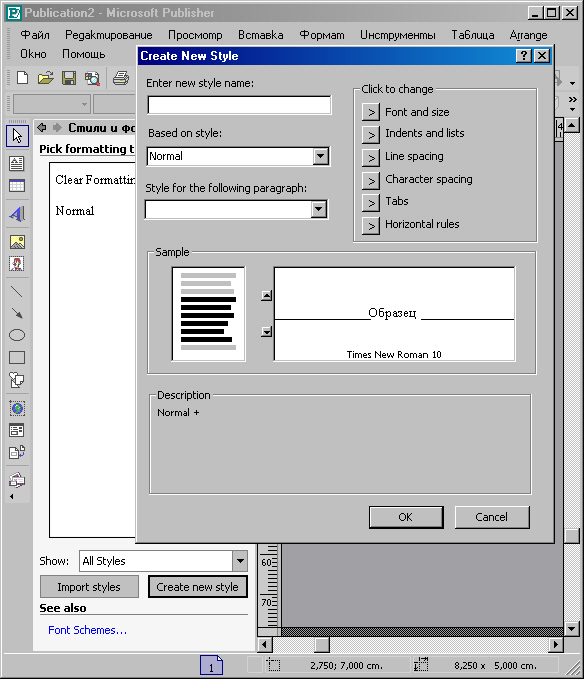Select the Rectangle shape tool

[x=17, y=357]
